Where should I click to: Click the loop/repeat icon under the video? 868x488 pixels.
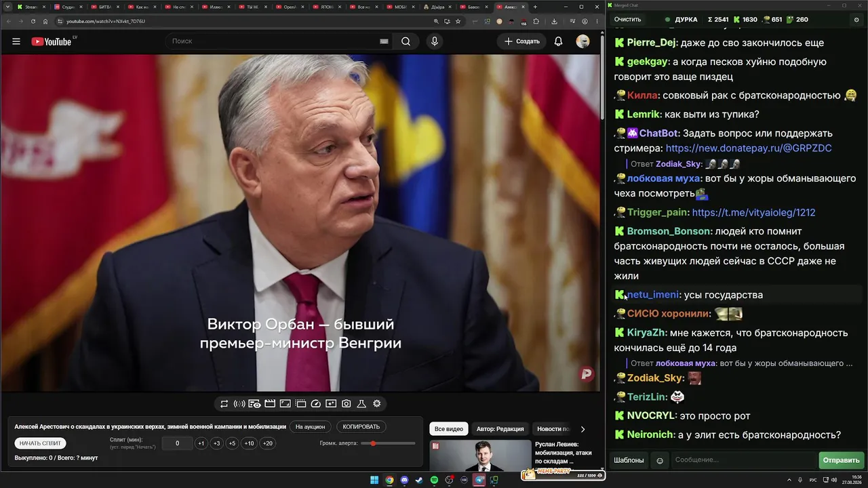click(224, 403)
